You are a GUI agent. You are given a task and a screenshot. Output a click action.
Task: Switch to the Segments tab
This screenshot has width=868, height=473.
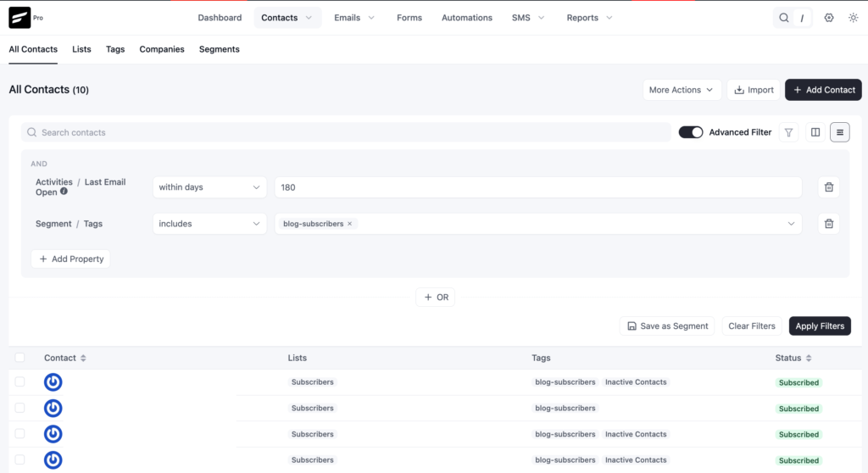220,49
